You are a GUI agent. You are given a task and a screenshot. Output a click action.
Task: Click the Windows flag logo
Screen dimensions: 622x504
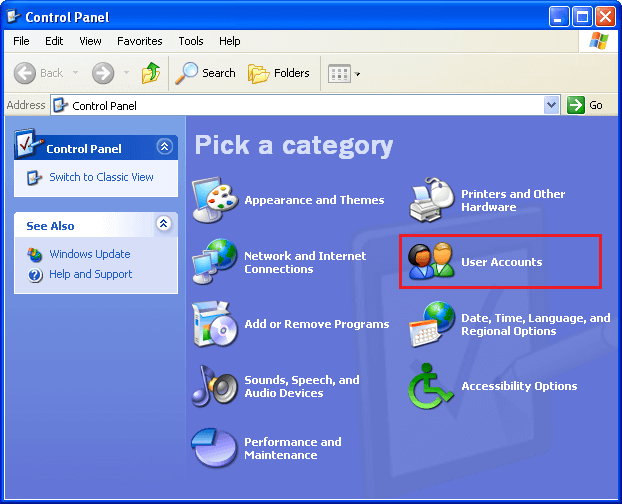click(x=599, y=41)
